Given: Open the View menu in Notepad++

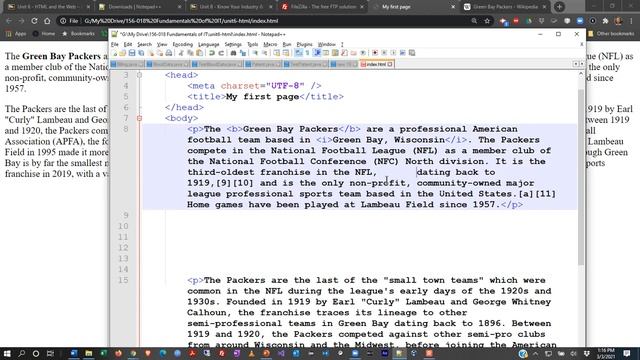Looking at the screenshot, I should coord(162,44).
